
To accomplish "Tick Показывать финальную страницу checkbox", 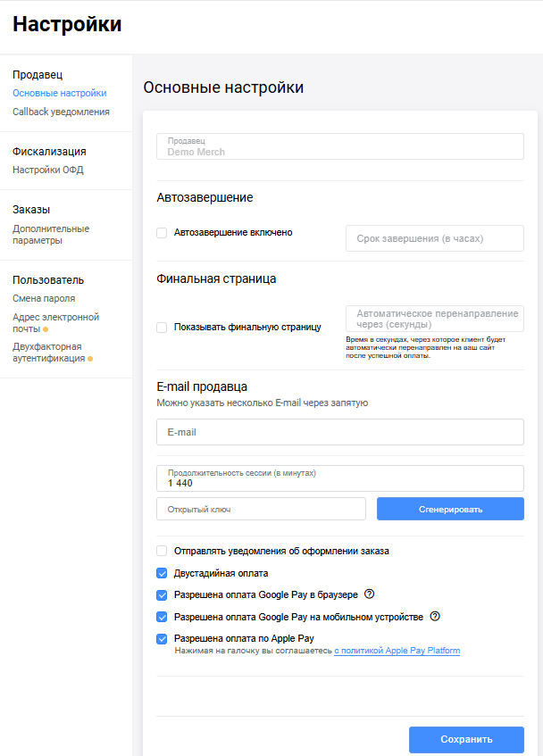I will [162, 328].
